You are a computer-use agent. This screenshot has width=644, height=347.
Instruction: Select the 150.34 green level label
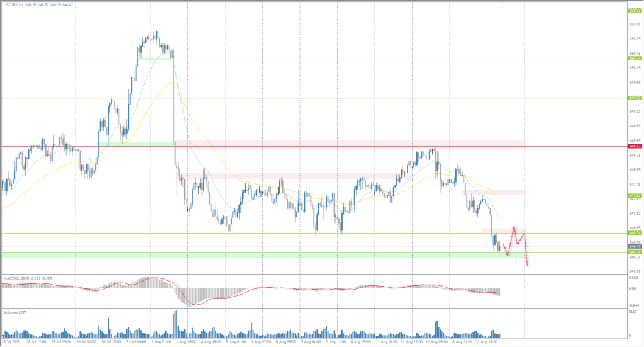pos(634,59)
